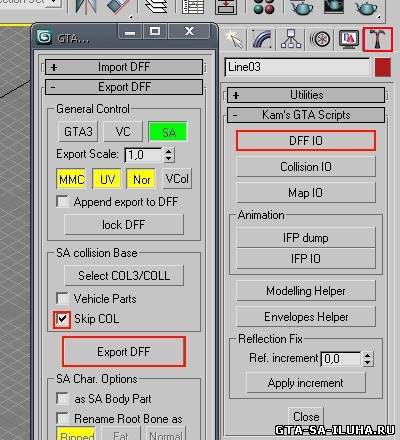Open the Collision IO script
Viewport: 400px width, 440px height.
coord(306,167)
